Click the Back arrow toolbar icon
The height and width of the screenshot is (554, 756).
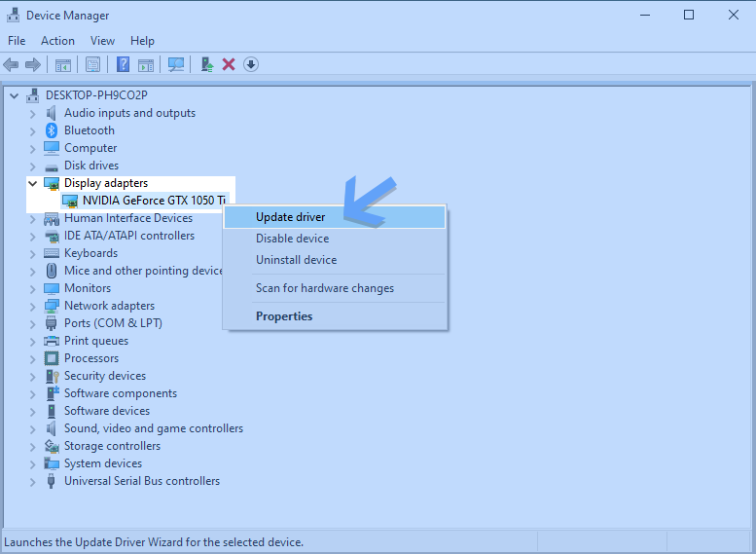point(11,64)
